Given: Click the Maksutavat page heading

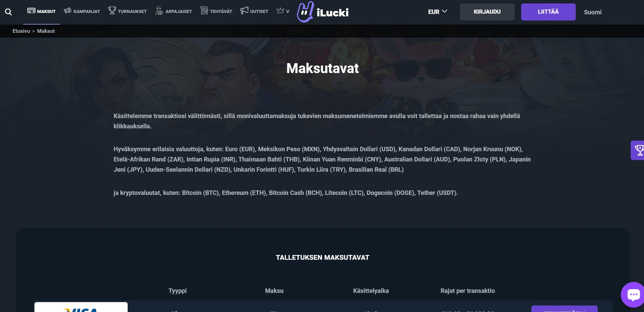Looking at the screenshot, I should click(x=323, y=68).
